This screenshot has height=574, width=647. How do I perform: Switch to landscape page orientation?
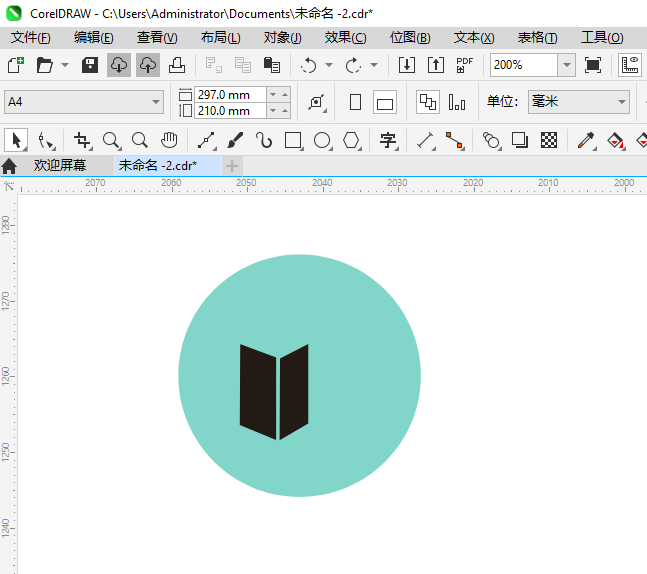coord(385,102)
